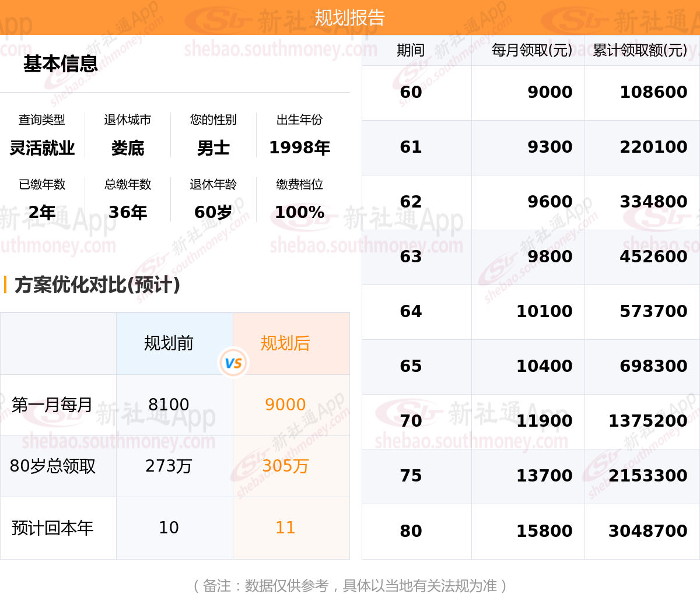Click monthly amount 9800
The width and height of the screenshot is (700, 594).
[x=550, y=256]
